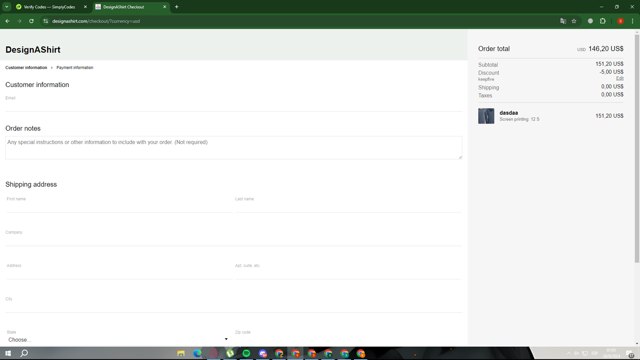Open the Windows Start menu

click(x=8, y=353)
